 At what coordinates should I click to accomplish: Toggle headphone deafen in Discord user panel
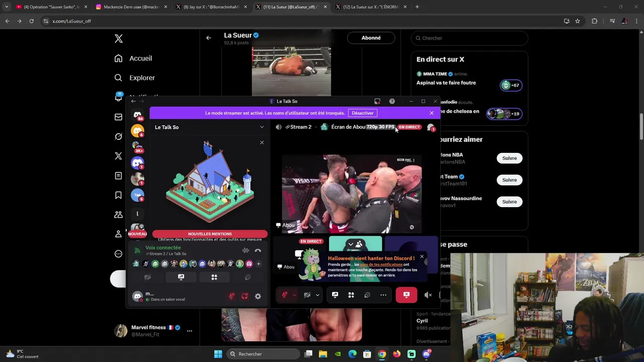tap(245, 296)
